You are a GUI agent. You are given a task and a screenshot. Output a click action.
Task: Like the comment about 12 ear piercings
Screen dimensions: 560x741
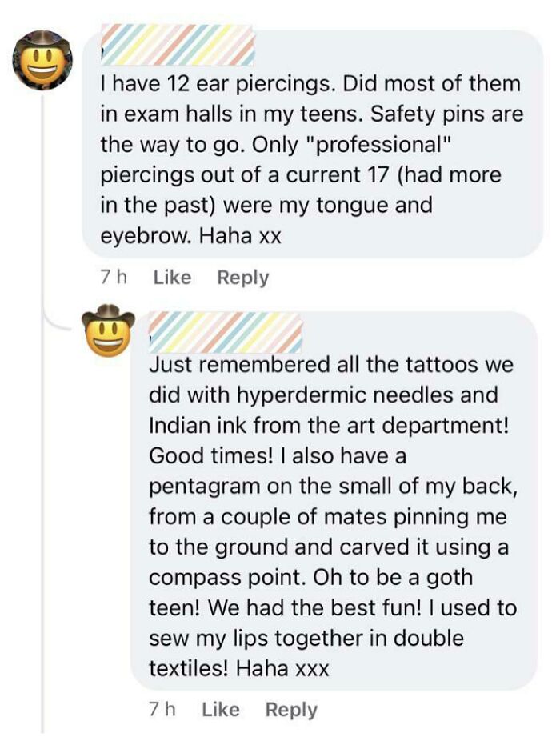point(173,278)
